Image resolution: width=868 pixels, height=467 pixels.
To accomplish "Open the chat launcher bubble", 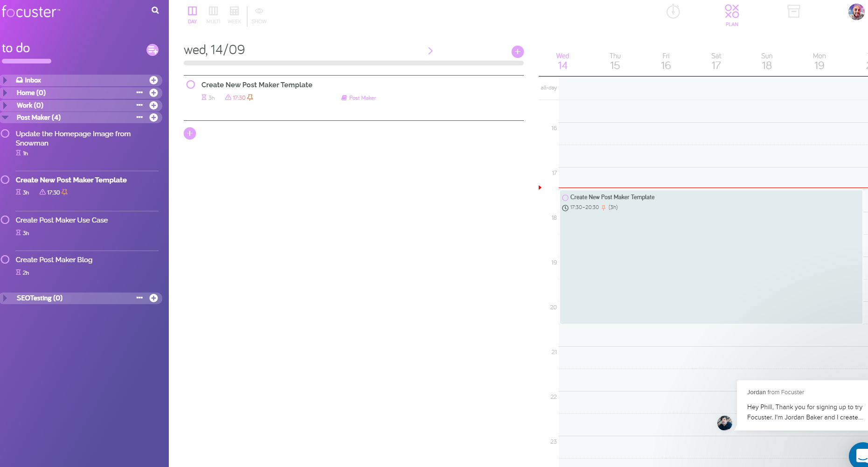I will coord(860,455).
